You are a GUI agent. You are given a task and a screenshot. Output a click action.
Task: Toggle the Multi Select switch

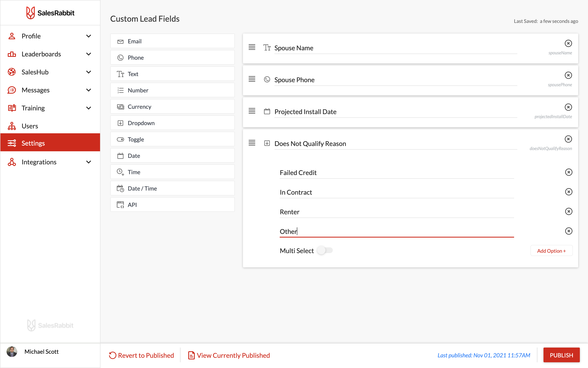(325, 250)
